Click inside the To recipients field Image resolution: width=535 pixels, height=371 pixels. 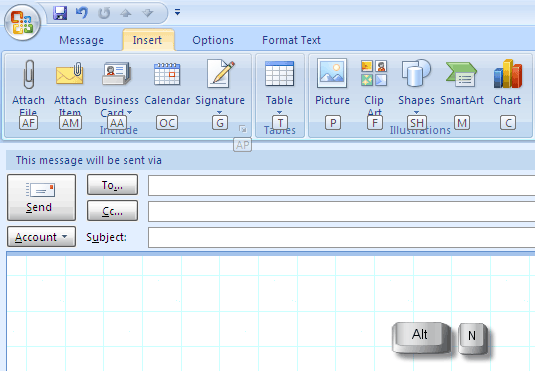coord(342,185)
